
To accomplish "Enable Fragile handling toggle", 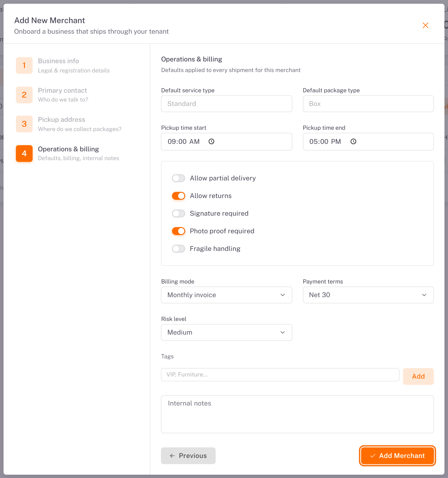I will 178,249.
